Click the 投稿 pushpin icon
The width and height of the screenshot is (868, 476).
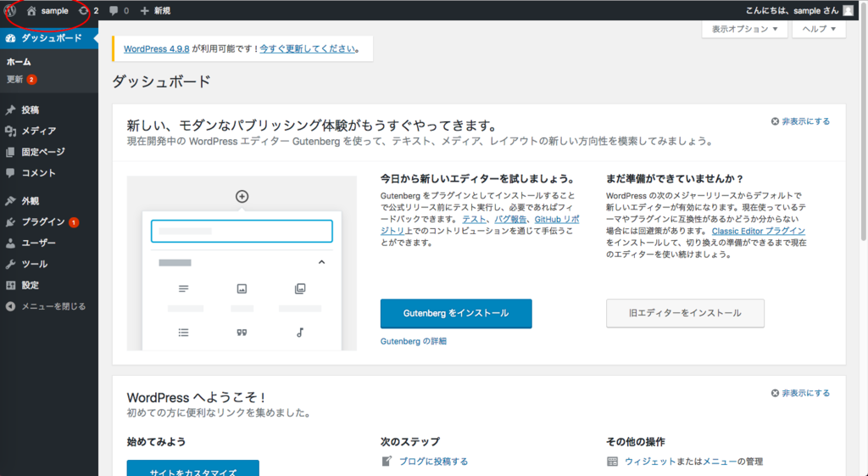click(x=10, y=110)
